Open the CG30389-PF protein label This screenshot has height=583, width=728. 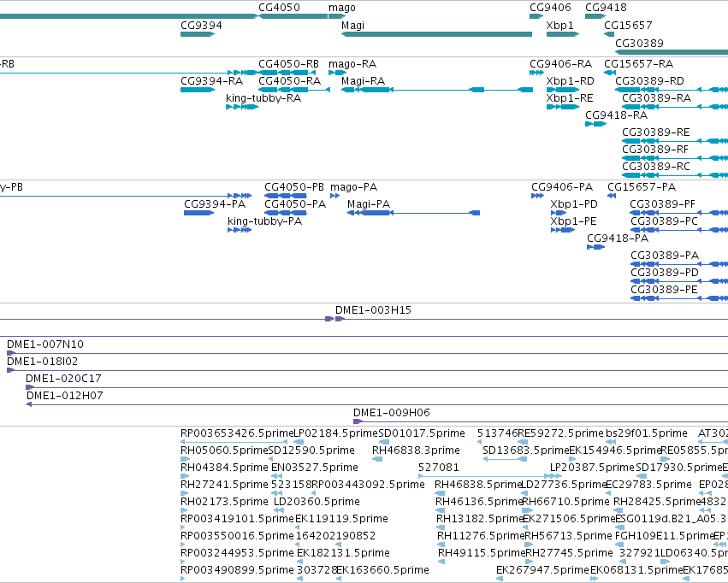(663, 204)
